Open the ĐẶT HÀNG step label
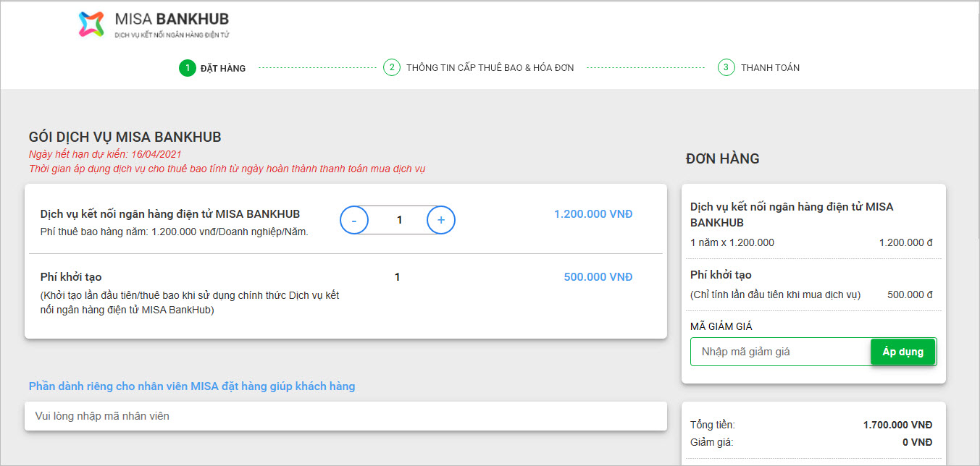This screenshot has width=980, height=466. pyautogui.click(x=223, y=69)
